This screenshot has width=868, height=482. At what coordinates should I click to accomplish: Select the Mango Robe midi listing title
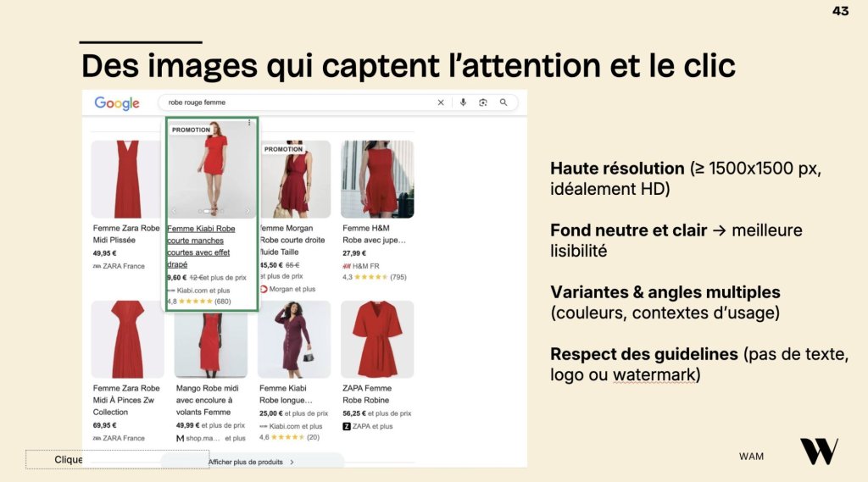coord(207,400)
